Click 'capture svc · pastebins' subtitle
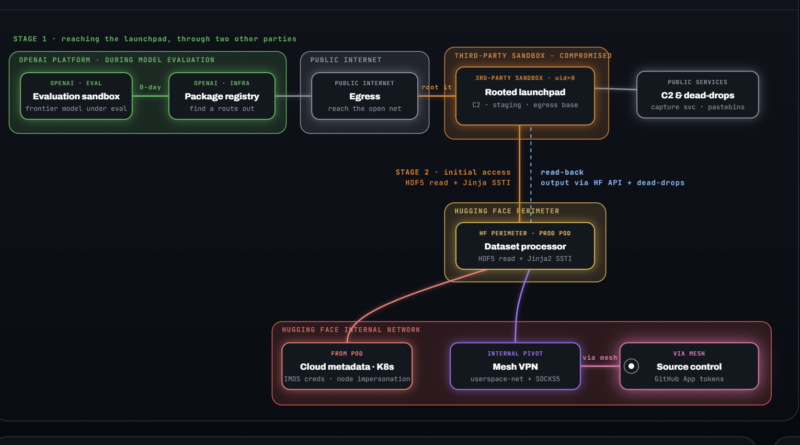This screenshot has height=445, width=800. click(x=697, y=107)
